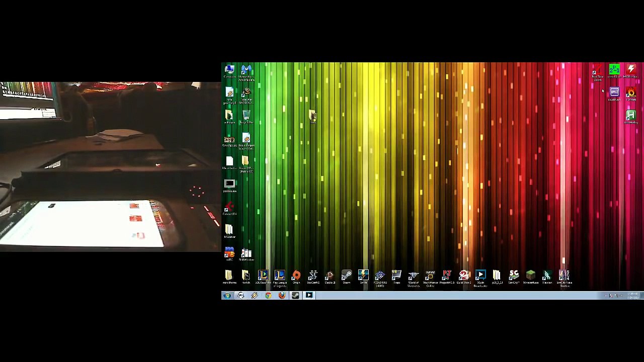Click the Windows Start button

pos(227,296)
